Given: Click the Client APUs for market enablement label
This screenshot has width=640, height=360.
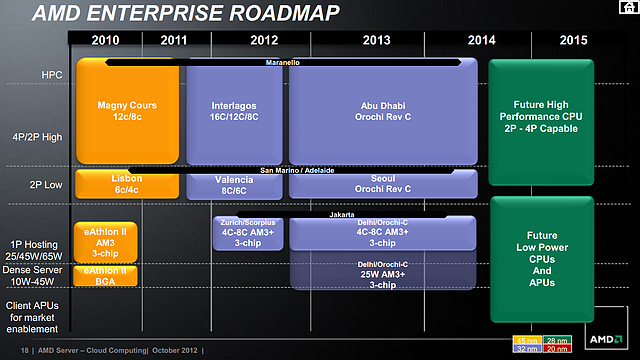Looking at the screenshot, I should [32, 317].
